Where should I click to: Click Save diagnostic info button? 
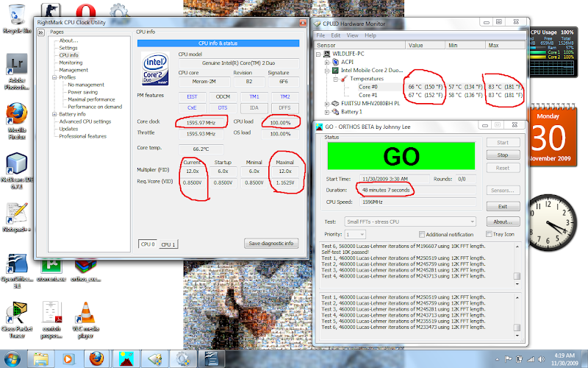271,244
